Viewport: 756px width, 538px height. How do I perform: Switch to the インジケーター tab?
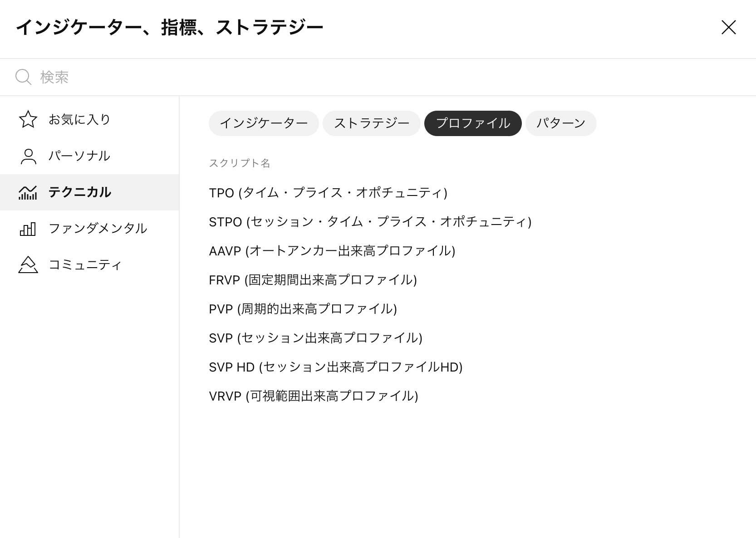264,123
